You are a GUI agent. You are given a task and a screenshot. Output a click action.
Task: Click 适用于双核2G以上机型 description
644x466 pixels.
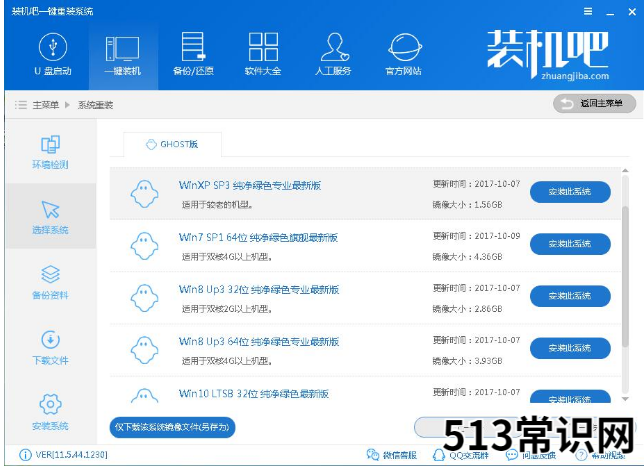point(227,309)
